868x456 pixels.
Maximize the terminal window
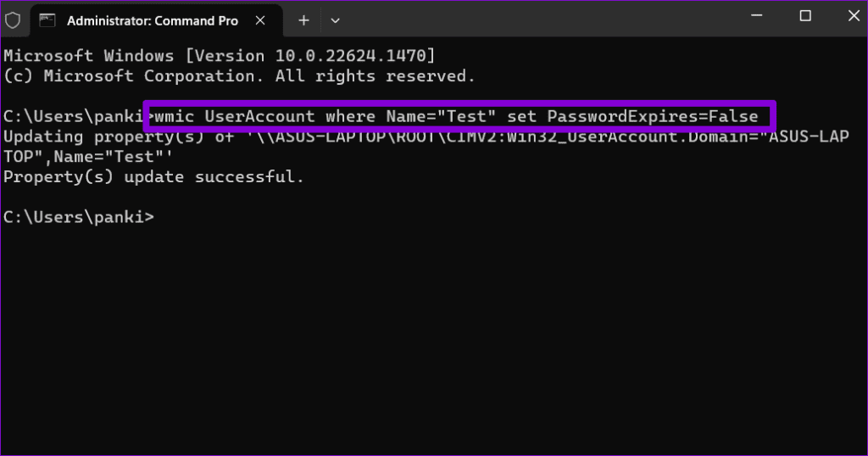(805, 15)
